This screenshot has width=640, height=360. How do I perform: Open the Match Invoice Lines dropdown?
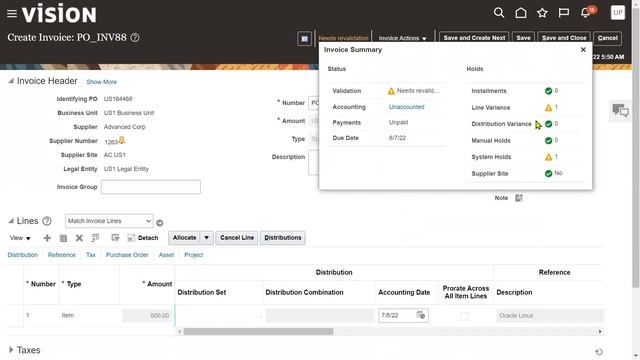109,221
